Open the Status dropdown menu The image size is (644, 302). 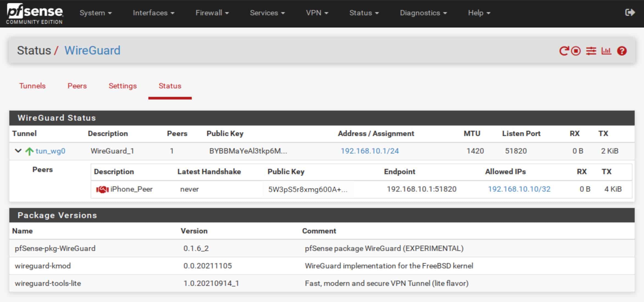tap(364, 13)
